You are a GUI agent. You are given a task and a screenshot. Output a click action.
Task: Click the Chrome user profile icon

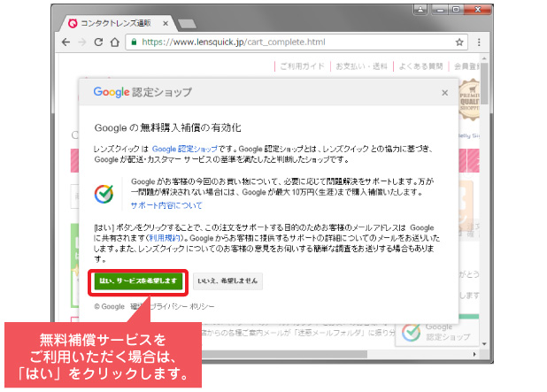coord(420,10)
